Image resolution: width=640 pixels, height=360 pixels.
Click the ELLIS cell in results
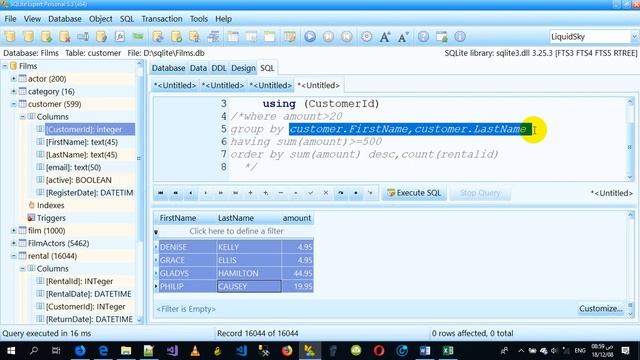pyautogui.click(x=249, y=260)
